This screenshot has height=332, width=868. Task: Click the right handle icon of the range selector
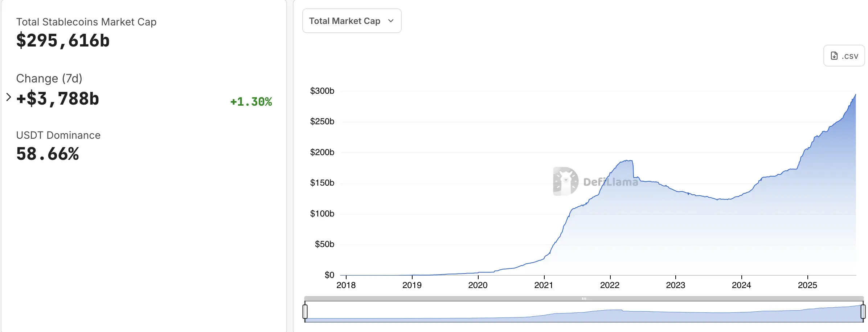click(x=863, y=311)
